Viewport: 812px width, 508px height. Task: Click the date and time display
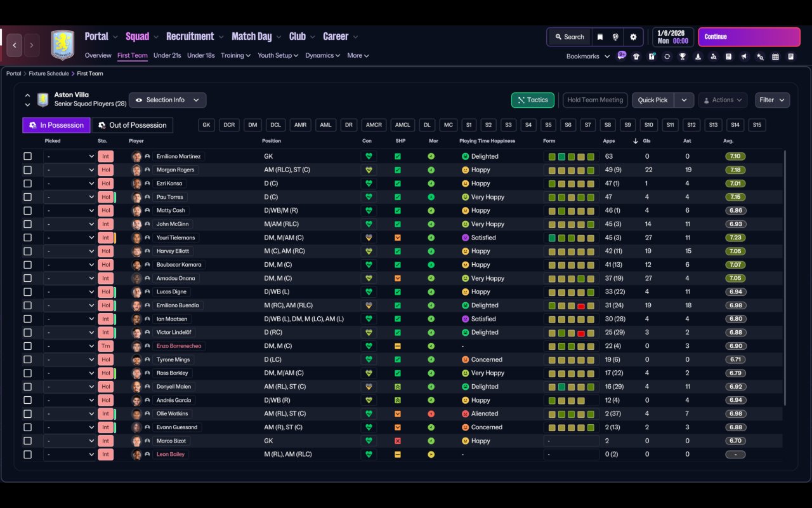pos(673,37)
